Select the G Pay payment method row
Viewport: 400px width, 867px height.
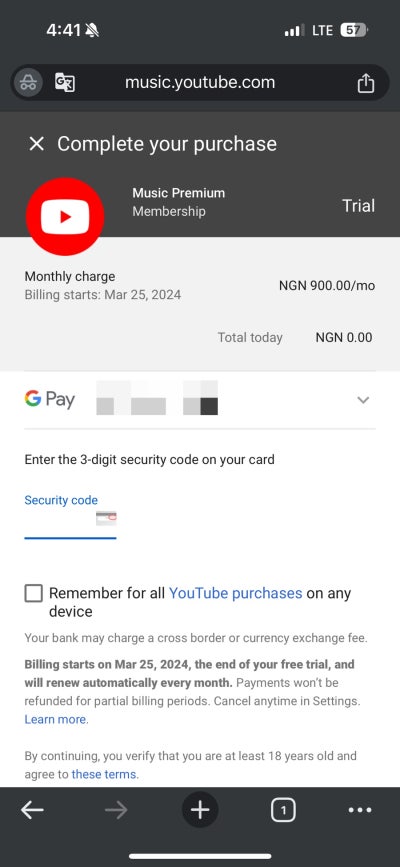pos(200,400)
